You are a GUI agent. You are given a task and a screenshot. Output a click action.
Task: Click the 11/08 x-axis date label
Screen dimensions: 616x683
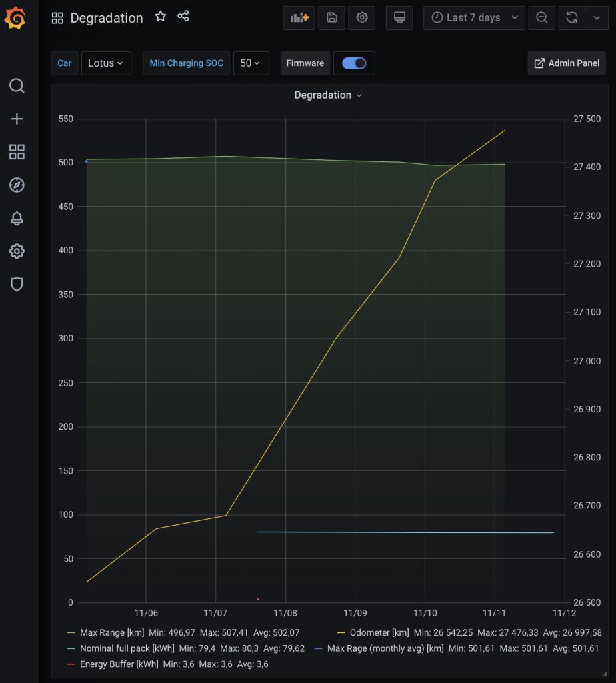285,613
